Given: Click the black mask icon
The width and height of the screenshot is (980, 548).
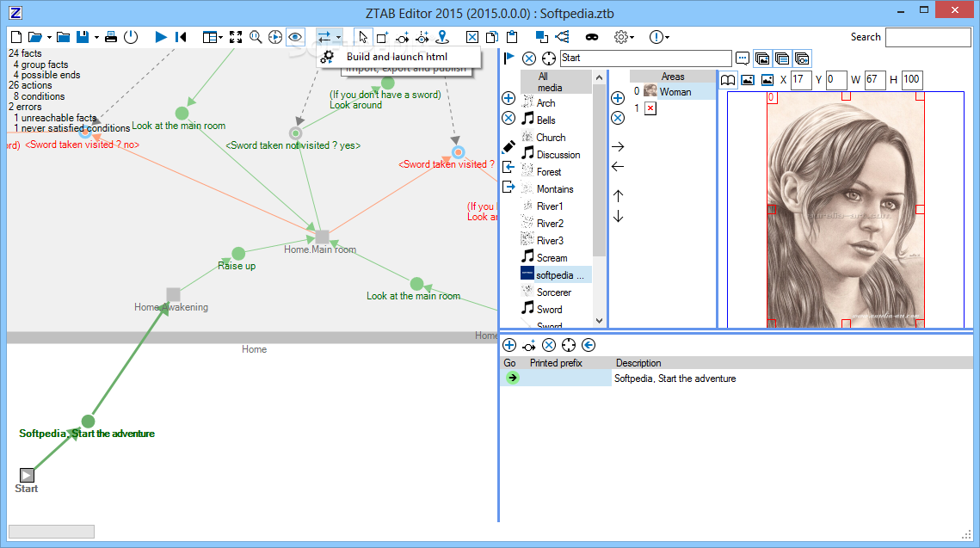Looking at the screenshot, I should pyautogui.click(x=591, y=38).
